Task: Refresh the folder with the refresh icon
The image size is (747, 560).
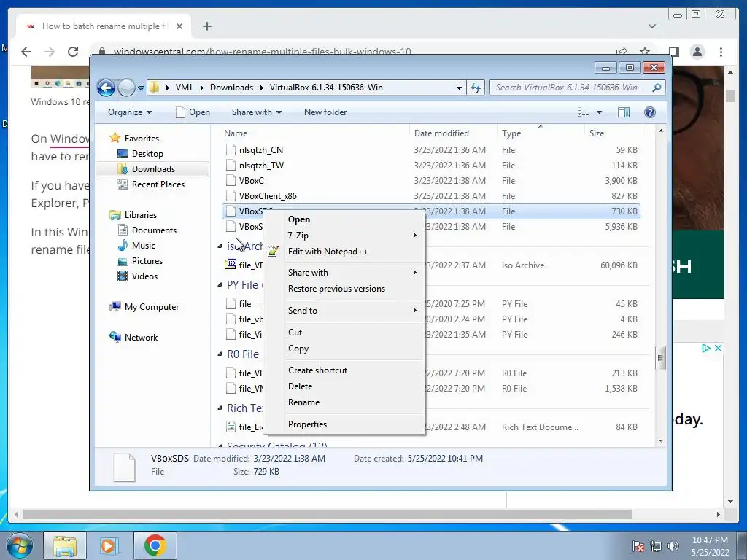Action: tap(476, 87)
